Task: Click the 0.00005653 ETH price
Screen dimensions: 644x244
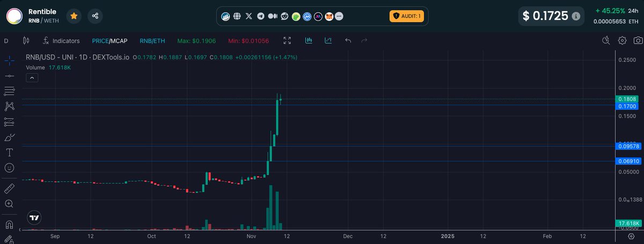Action: pos(617,21)
